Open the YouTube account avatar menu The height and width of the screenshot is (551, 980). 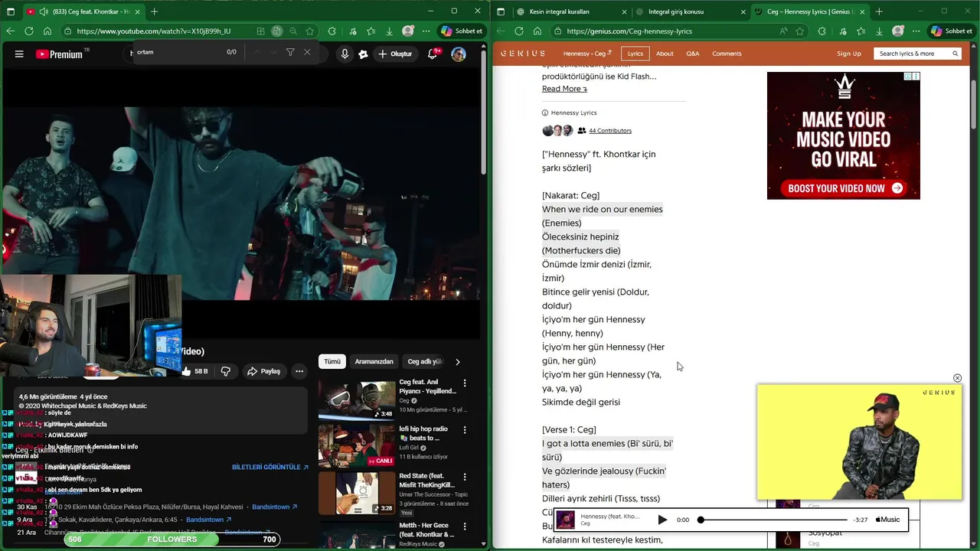pos(459,54)
